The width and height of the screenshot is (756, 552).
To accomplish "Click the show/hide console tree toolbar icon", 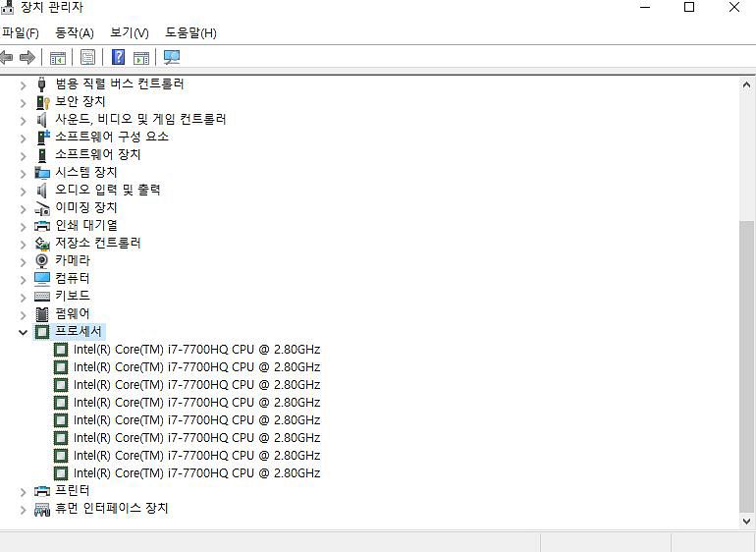I will point(58,57).
